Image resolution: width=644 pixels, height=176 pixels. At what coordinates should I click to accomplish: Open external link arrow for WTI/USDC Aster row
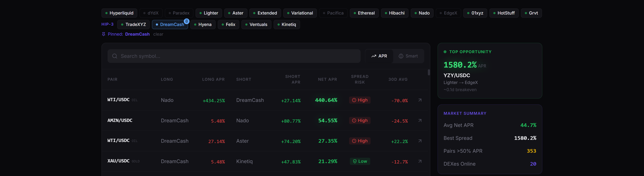pos(420,141)
